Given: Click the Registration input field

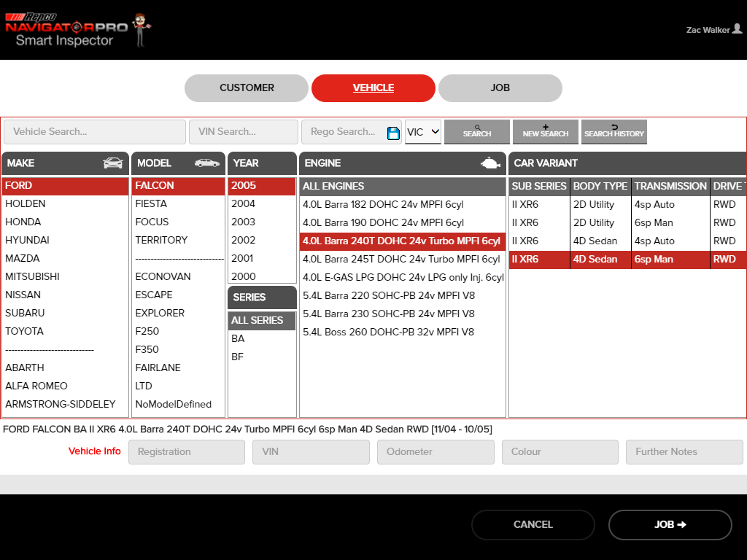Looking at the screenshot, I should pyautogui.click(x=187, y=452).
